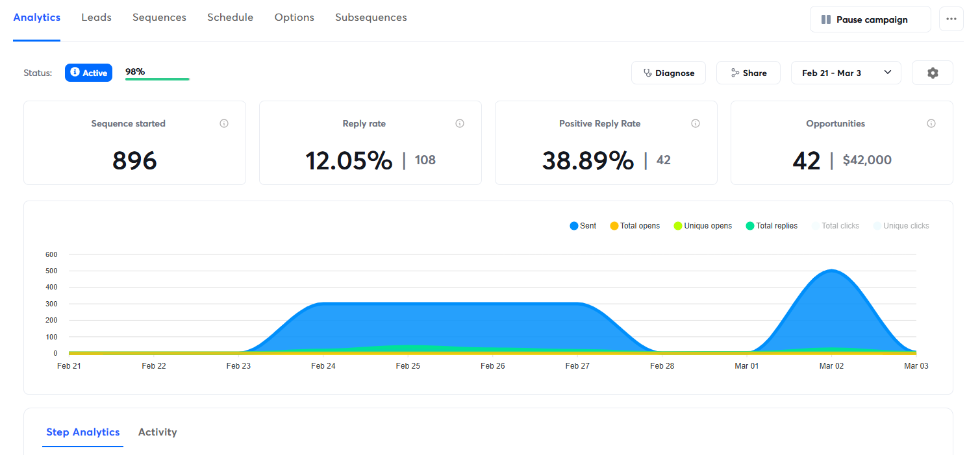Image resolution: width=980 pixels, height=455 pixels.
Task: Click info icon on Reply rate card
Action: click(460, 123)
